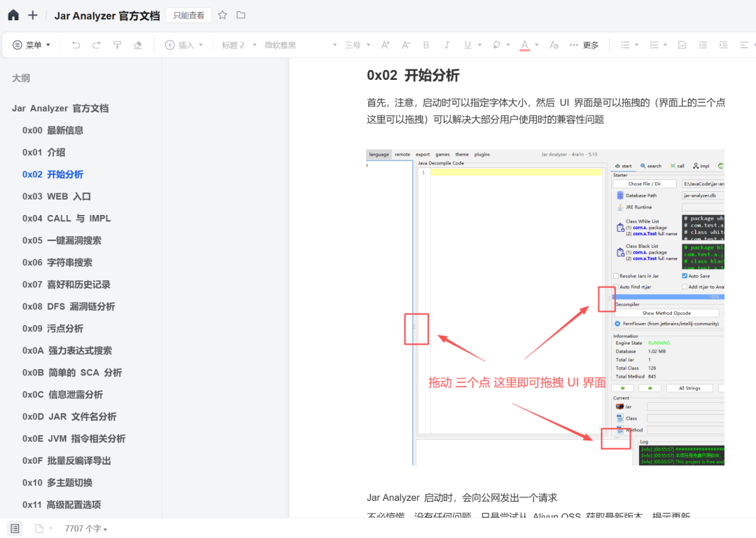Open the 插入 insert dropdown

coord(184,45)
